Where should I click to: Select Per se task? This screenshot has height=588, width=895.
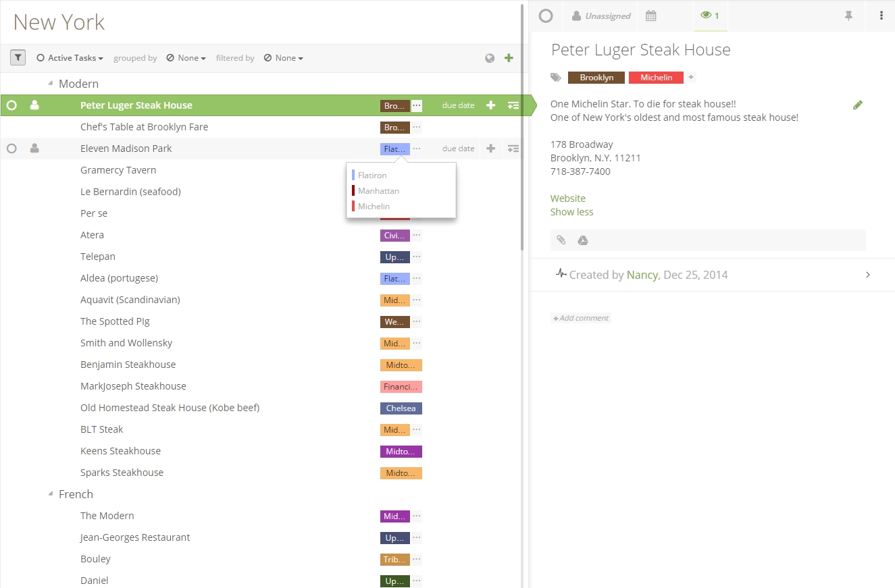pyautogui.click(x=94, y=213)
